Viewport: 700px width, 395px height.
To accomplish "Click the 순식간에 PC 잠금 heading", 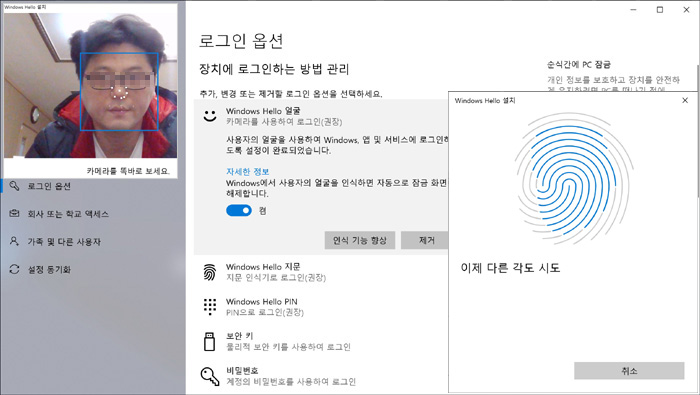I will 579,64.
